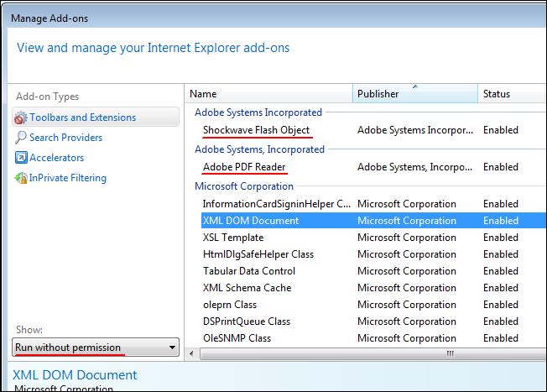Select Tabular Data Control add-on
Image resolution: width=547 pixels, height=392 pixels.
pyautogui.click(x=249, y=271)
